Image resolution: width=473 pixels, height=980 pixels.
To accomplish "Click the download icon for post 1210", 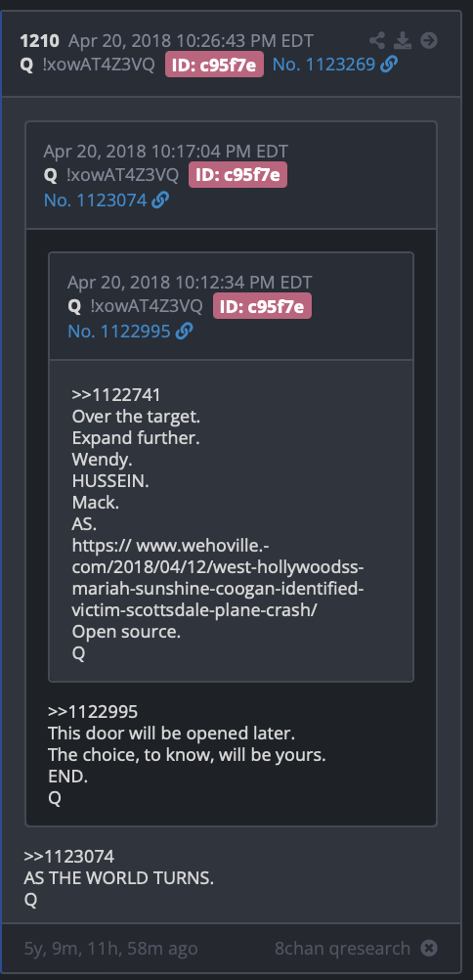I will coord(403,41).
